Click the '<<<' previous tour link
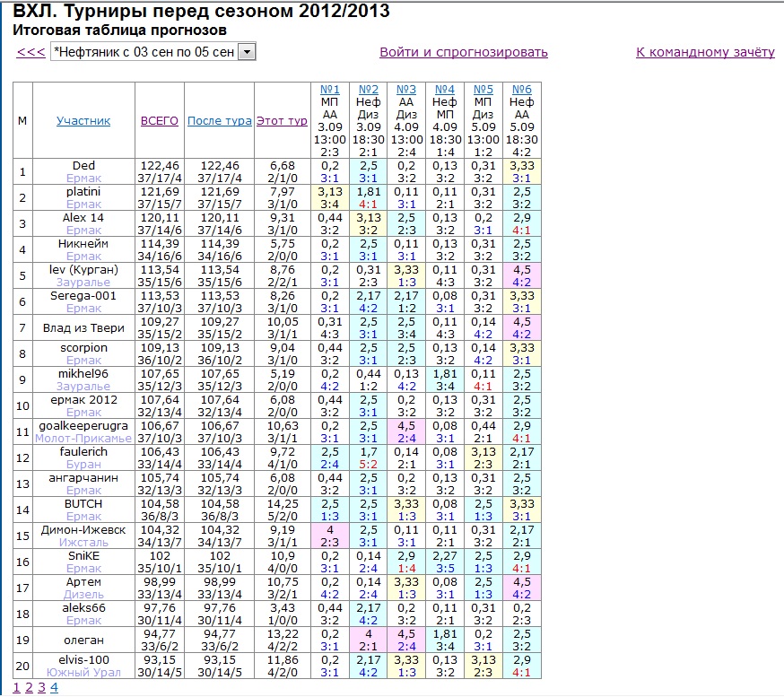 point(30,52)
